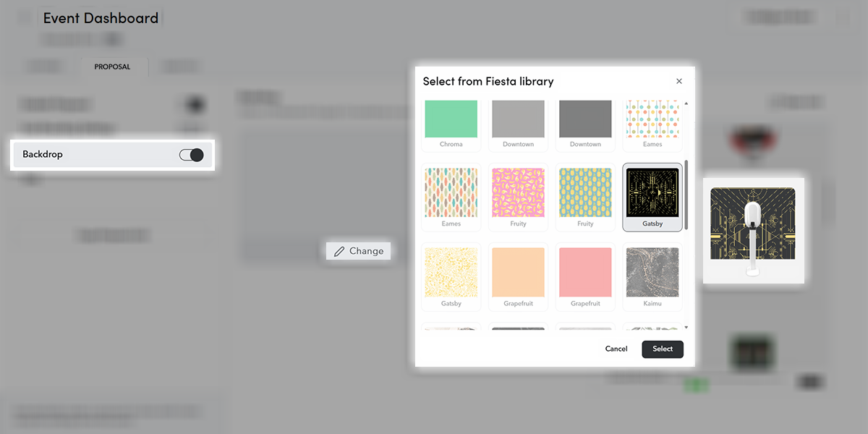This screenshot has height=434, width=868.
Task: Click Cancel in the library dialog
Action: [x=616, y=349]
